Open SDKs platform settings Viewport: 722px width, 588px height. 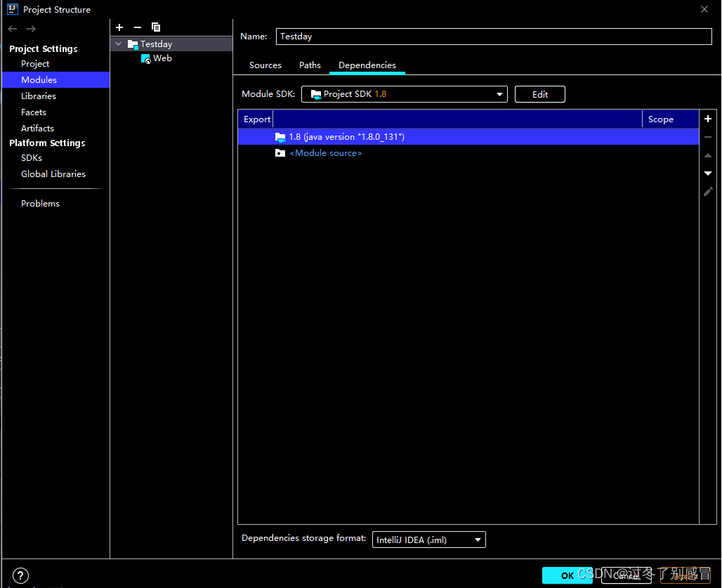(x=32, y=157)
